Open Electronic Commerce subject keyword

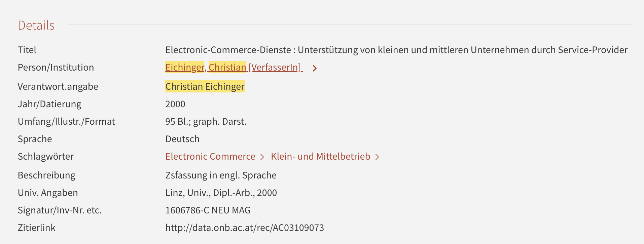[x=210, y=156]
